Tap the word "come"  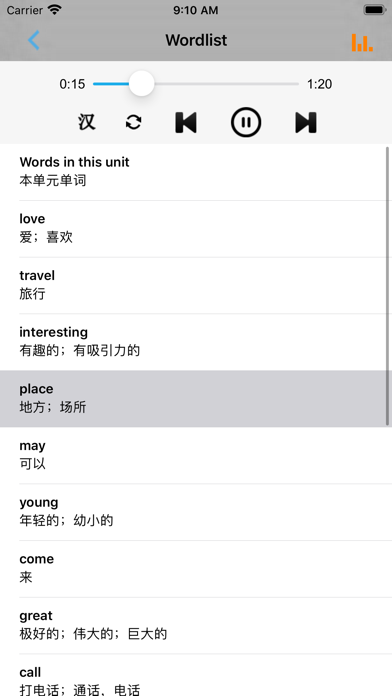(x=196, y=569)
